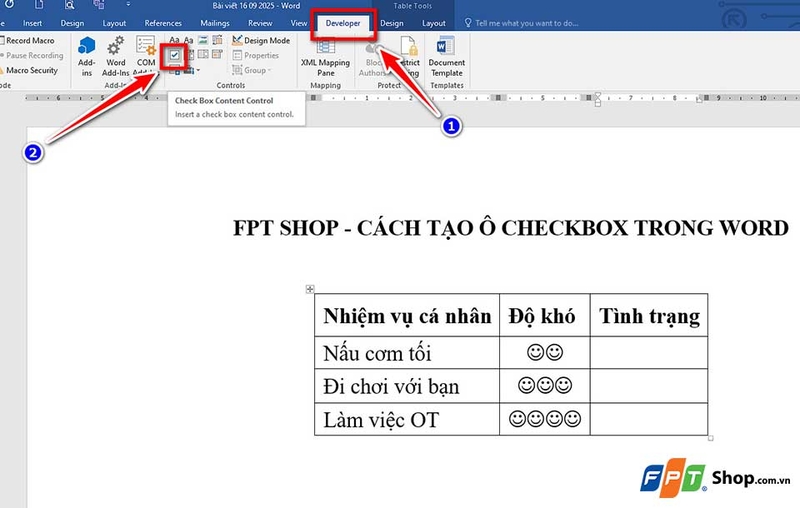
Task: Click the 'Làm việc OT' cell
Action: point(407,419)
